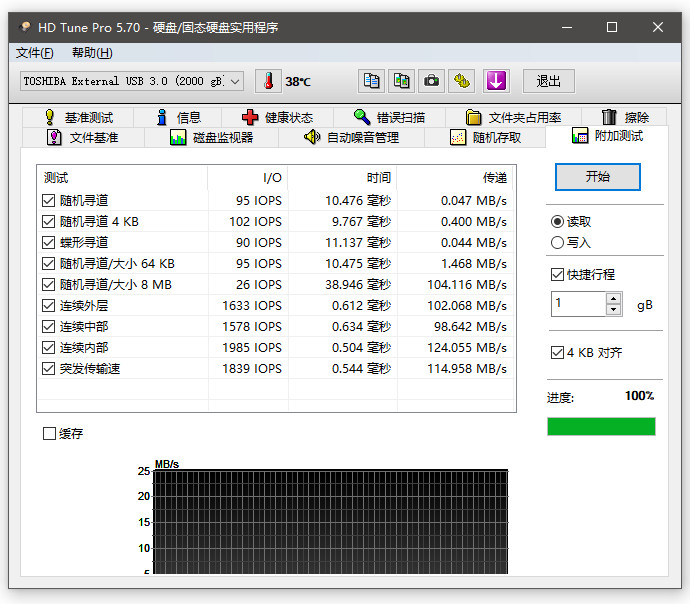
Task: Click the copy text to clipboard icon
Action: pyautogui.click(x=371, y=81)
